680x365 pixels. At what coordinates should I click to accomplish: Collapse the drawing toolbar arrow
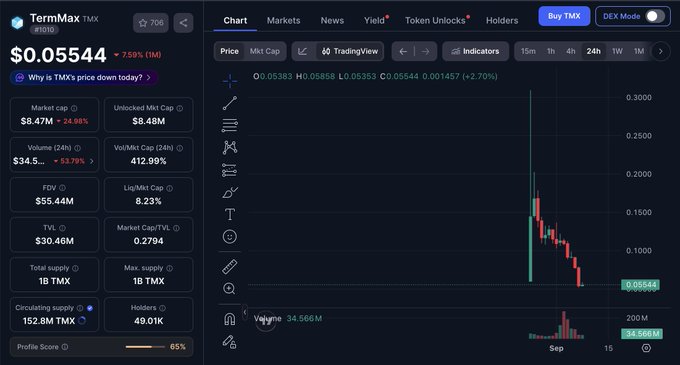[245, 312]
